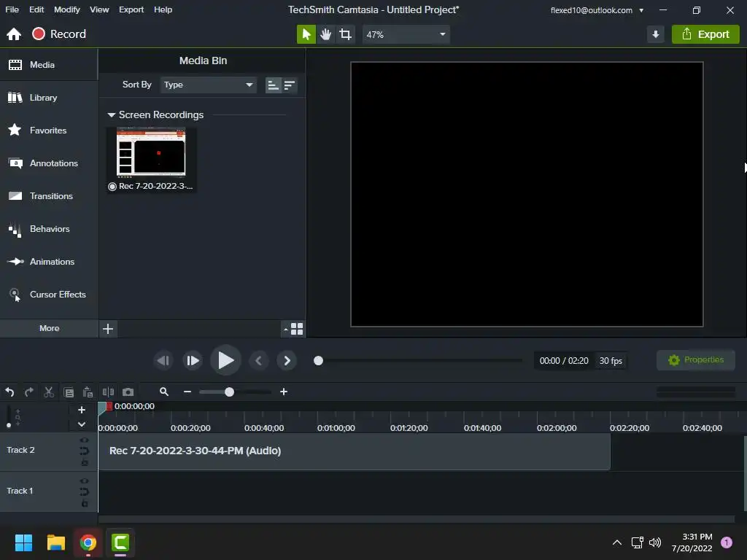This screenshot has height=560, width=747.
Task: Open the View menu
Action: point(99,9)
